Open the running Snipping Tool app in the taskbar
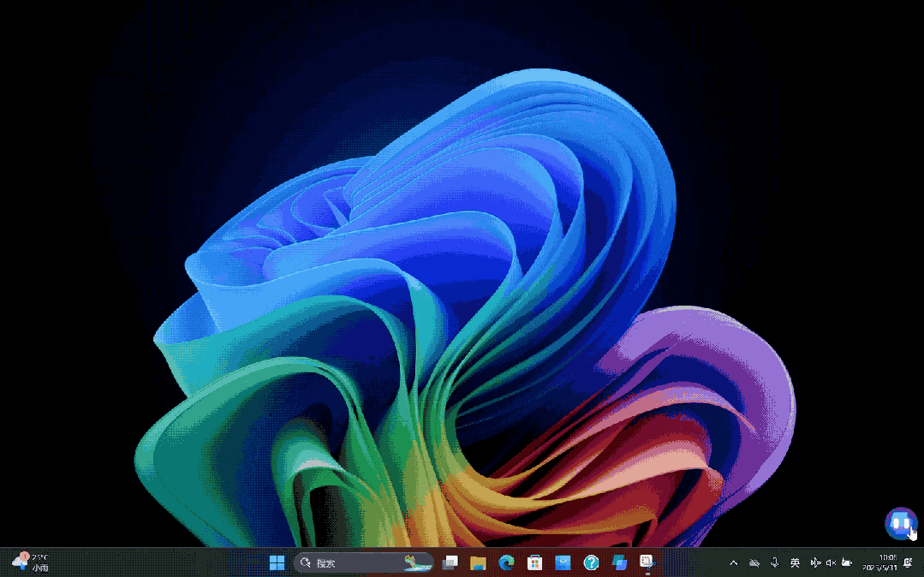 click(x=647, y=562)
